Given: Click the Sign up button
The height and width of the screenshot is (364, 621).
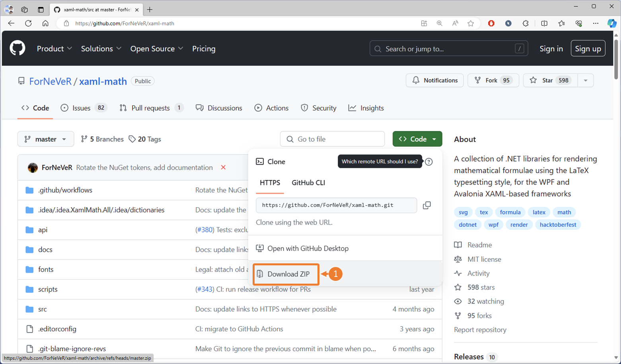Looking at the screenshot, I should pyautogui.click(x=588, y=49).
